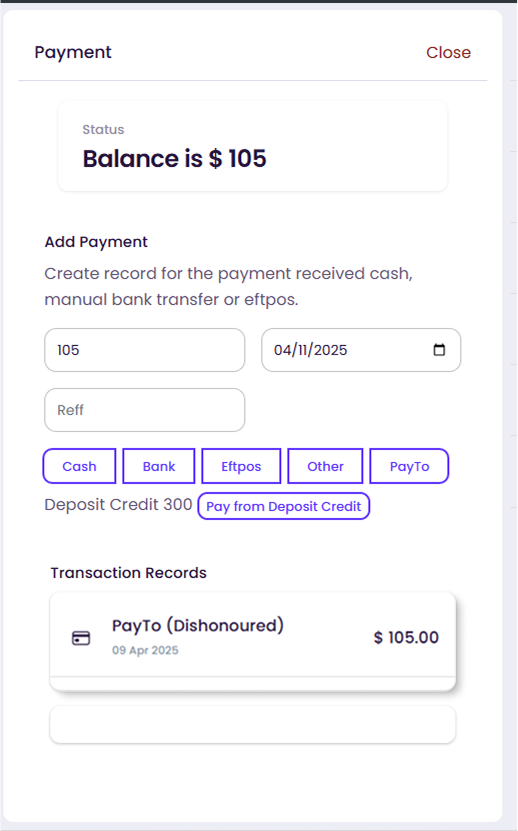Click the card icon on PayTo transaction
This screenshot has width=518, height=831.
(x=81, y=638)
